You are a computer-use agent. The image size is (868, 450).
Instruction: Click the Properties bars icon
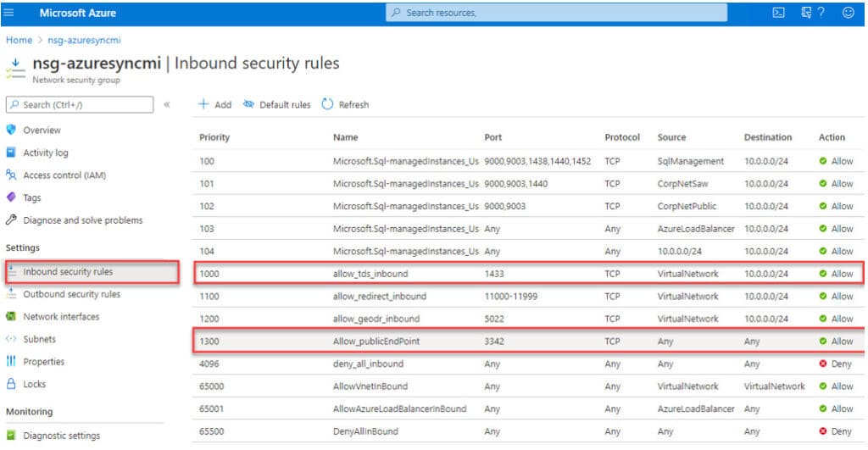pos(11,361)
